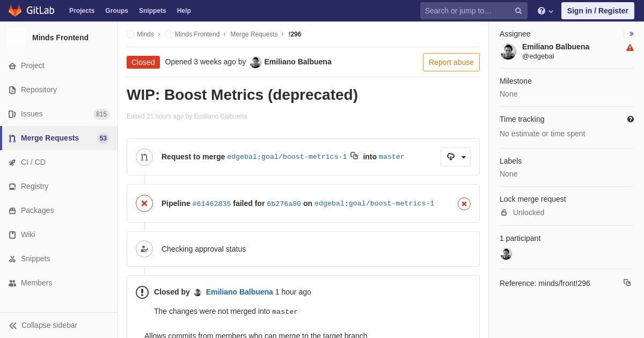Open the master target branch link
Viewport: 644px width, 338px height.
pos(392,157)
